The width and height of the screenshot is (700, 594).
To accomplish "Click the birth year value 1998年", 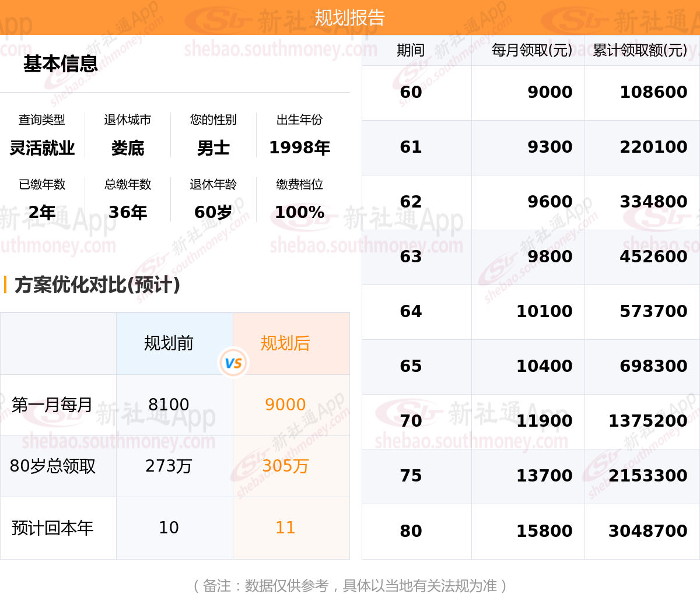I will click(300, 148).
